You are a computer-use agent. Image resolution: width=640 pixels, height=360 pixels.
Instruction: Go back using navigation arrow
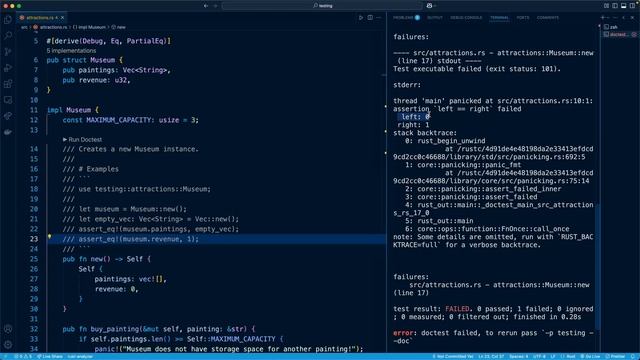point(206,6)
